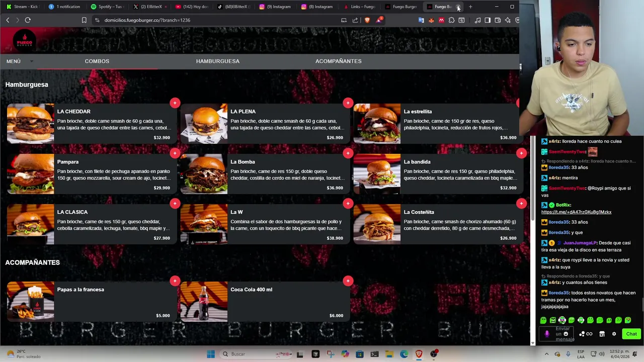The height and width of the screenshot is (362, 644).
Task: Open new tab with plus button
Action: click(470, 7)
